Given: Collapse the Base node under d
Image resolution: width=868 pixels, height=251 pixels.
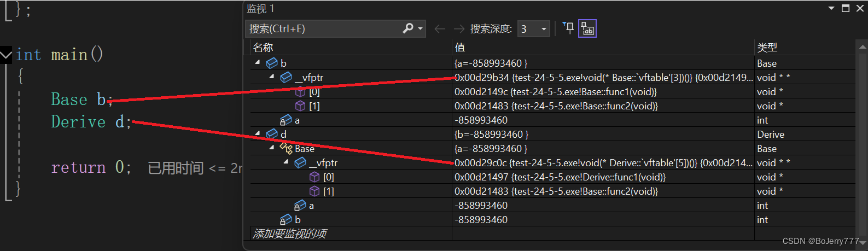Looking at the screenshot, I should (272, 148).
